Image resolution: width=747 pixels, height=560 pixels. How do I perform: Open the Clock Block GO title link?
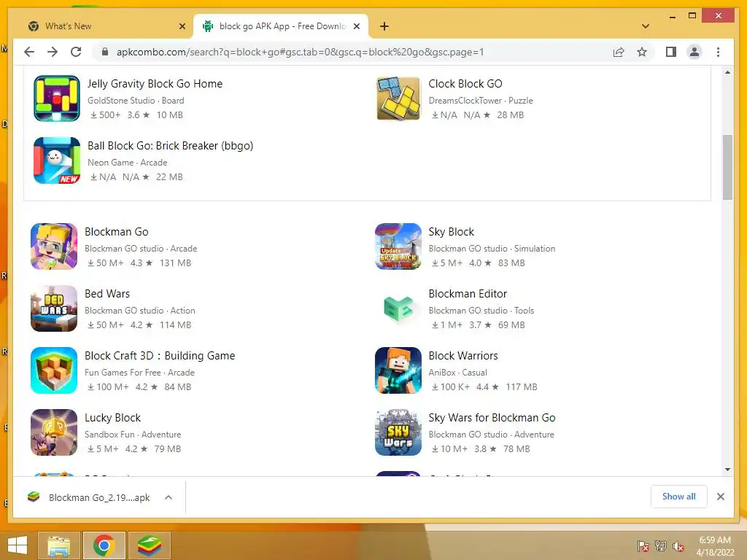pos(465,84)
